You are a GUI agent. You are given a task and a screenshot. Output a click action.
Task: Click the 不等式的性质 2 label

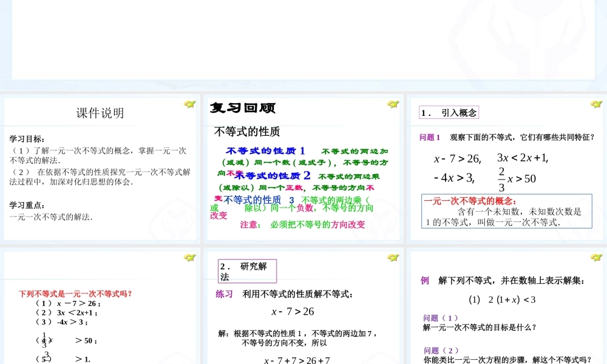273,175
